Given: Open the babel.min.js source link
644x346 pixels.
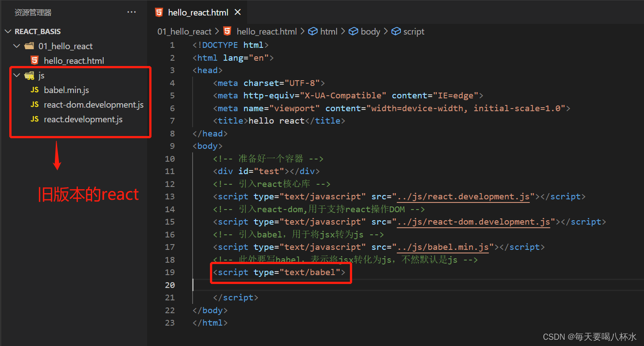Looking at the screenshot, I should tap(443, 247).
